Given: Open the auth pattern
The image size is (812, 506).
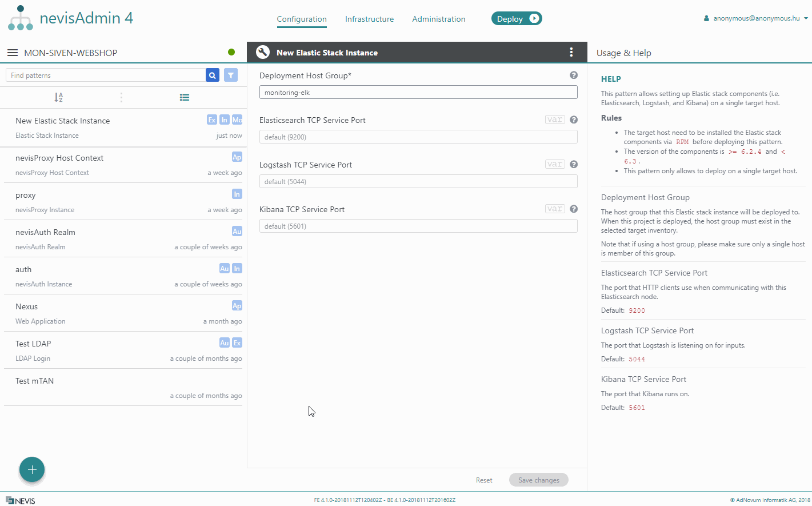Looking at the screenshot, I should click(123, 276).
